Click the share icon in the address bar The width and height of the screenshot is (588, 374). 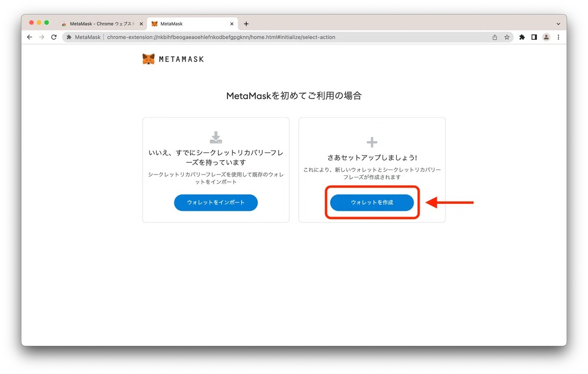(x=495, y=37)
